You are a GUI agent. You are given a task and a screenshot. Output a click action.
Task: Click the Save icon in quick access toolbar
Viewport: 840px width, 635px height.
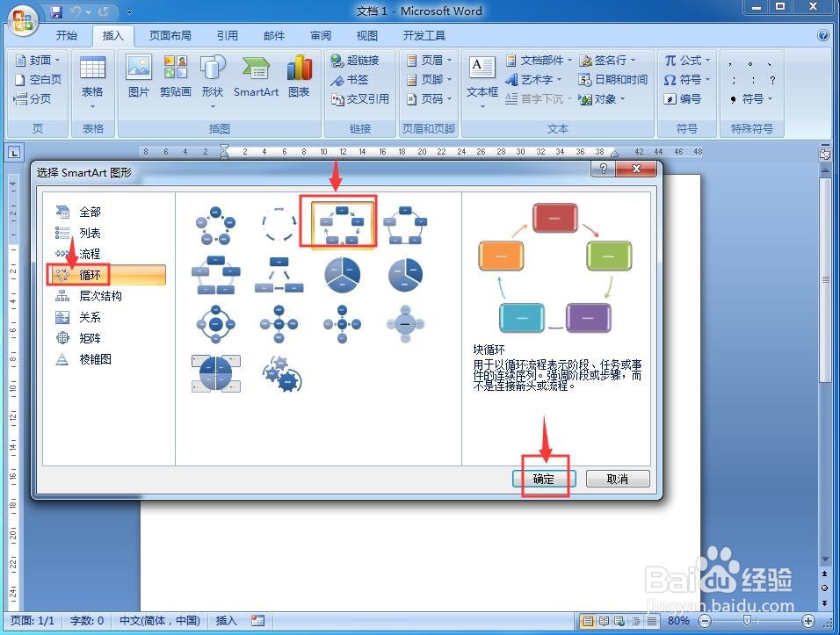point(56,11)
